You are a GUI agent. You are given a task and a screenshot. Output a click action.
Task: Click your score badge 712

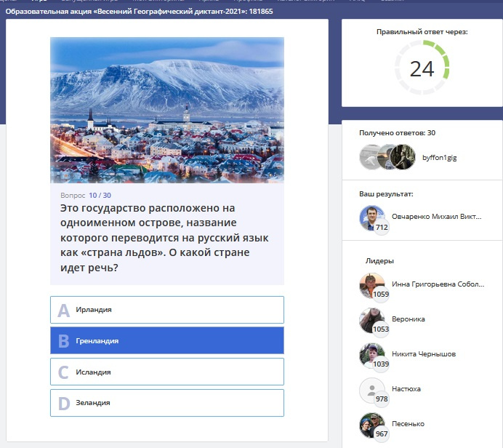[x=382, y=227]
